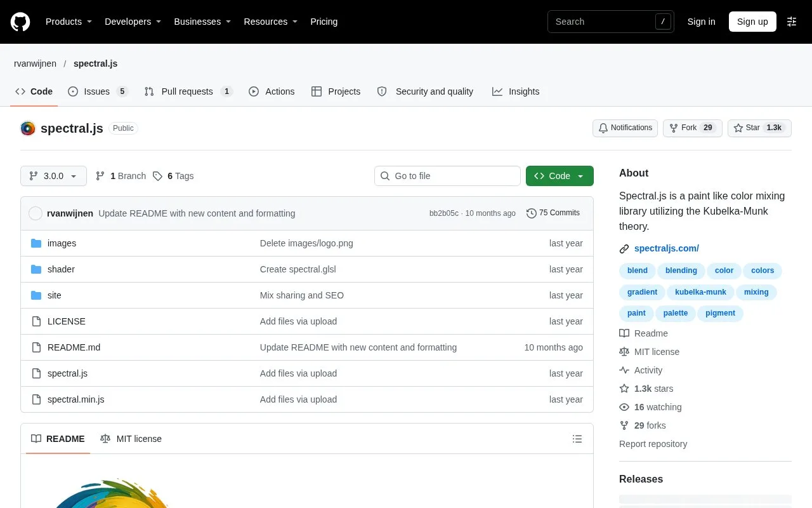812x508 pixels.
Task: Click the kubelka-munk topic tag
Action: [x=700, y=292]
